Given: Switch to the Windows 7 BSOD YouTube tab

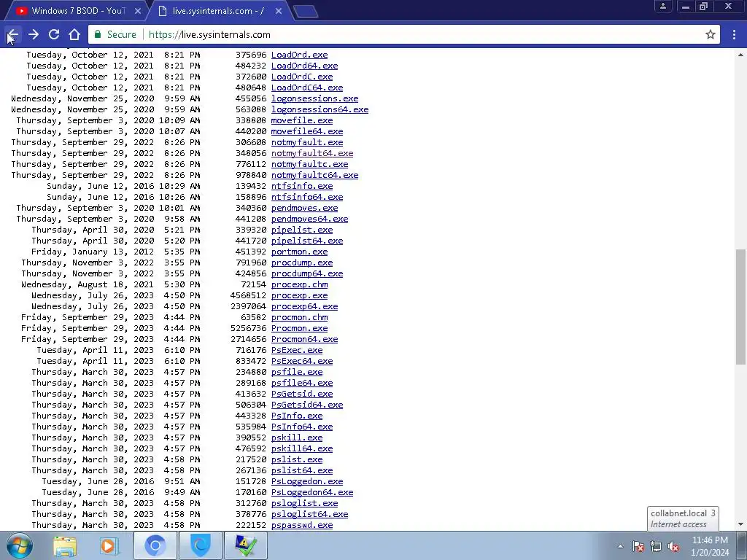Looking at the screenshot, I should (76, 10).
